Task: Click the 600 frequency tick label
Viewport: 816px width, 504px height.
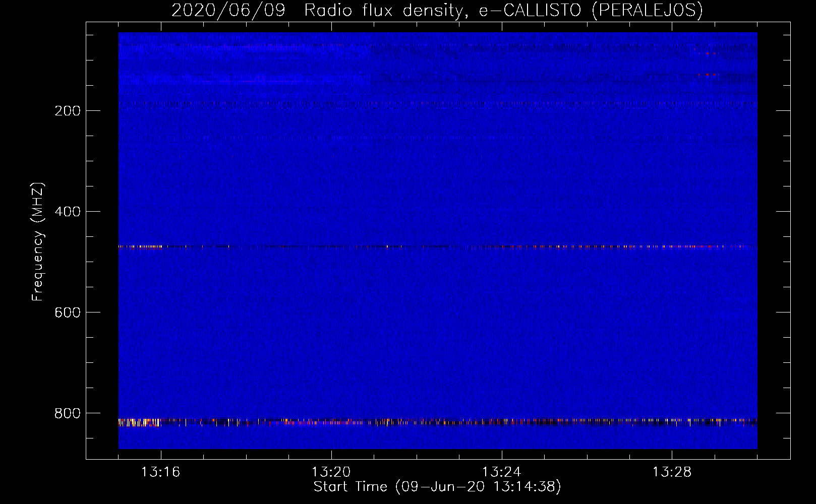Action: 68,312
